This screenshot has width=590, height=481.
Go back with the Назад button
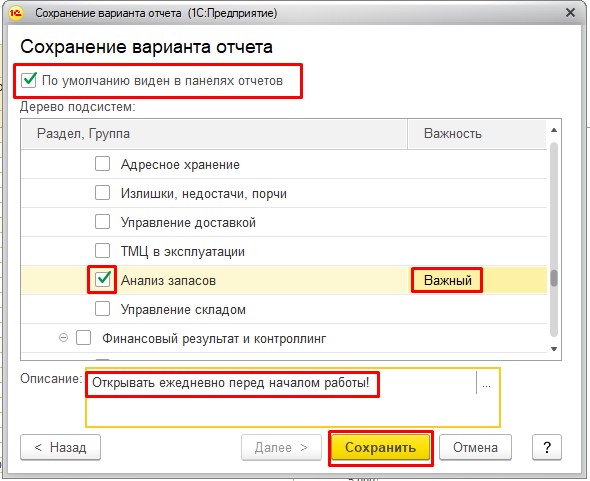[x=61, y=447]
